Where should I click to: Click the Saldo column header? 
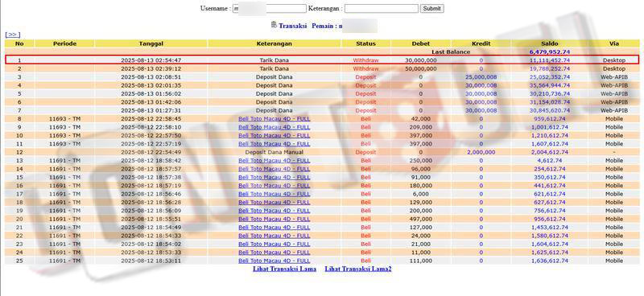(550, 43)
